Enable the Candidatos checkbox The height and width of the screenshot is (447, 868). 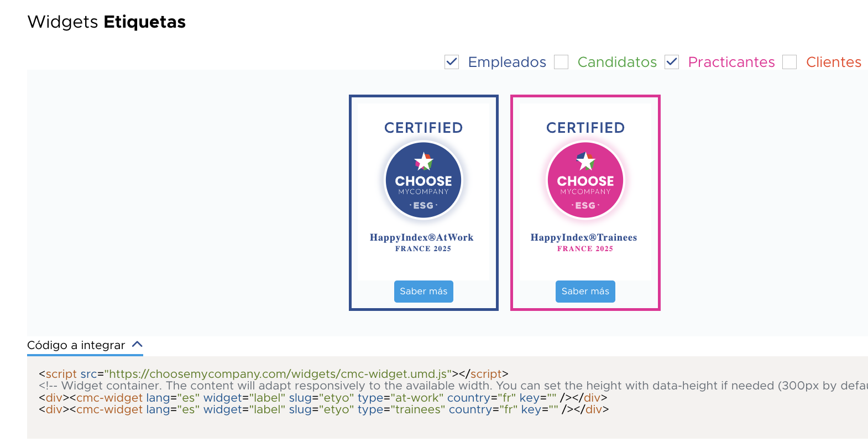[x=561, y=62]
